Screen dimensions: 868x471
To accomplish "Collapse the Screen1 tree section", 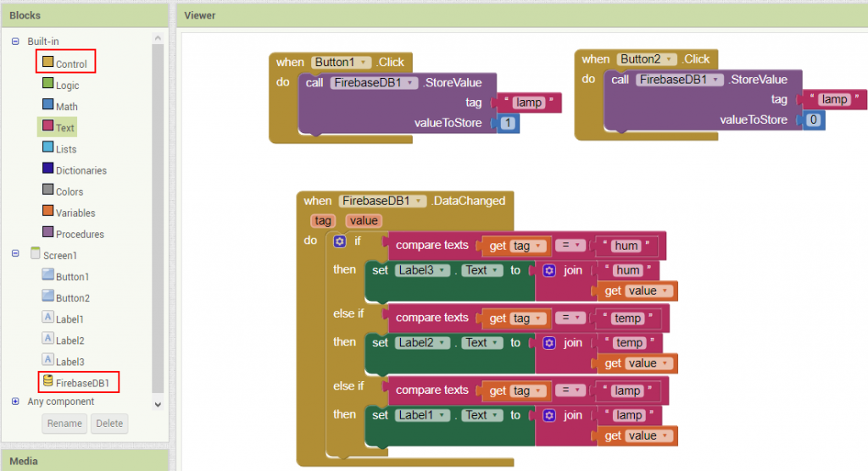I will tap(15, 253).
